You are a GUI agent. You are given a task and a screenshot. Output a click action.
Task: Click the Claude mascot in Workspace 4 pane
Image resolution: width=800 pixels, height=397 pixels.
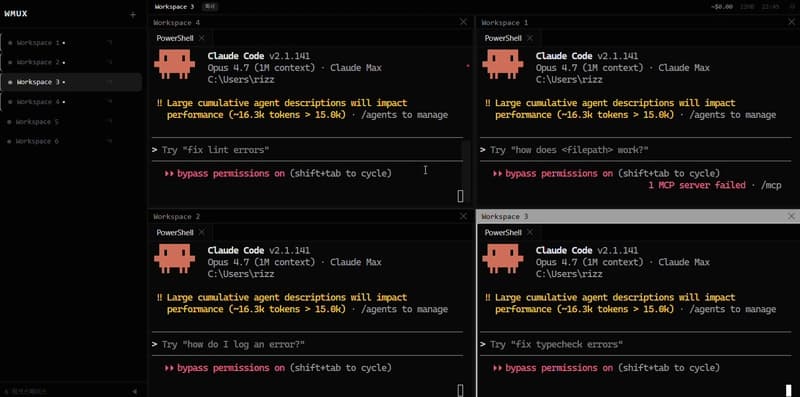tap(174, 64)
